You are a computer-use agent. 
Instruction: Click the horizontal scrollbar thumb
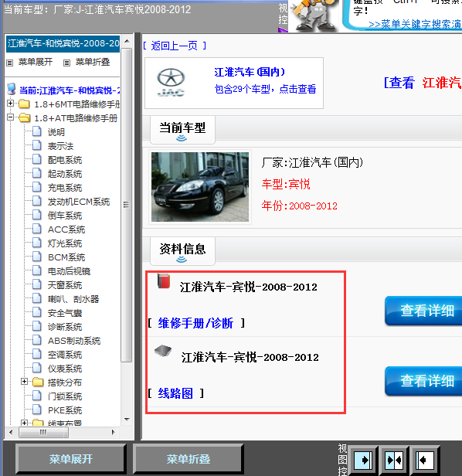tap(43, 432)
